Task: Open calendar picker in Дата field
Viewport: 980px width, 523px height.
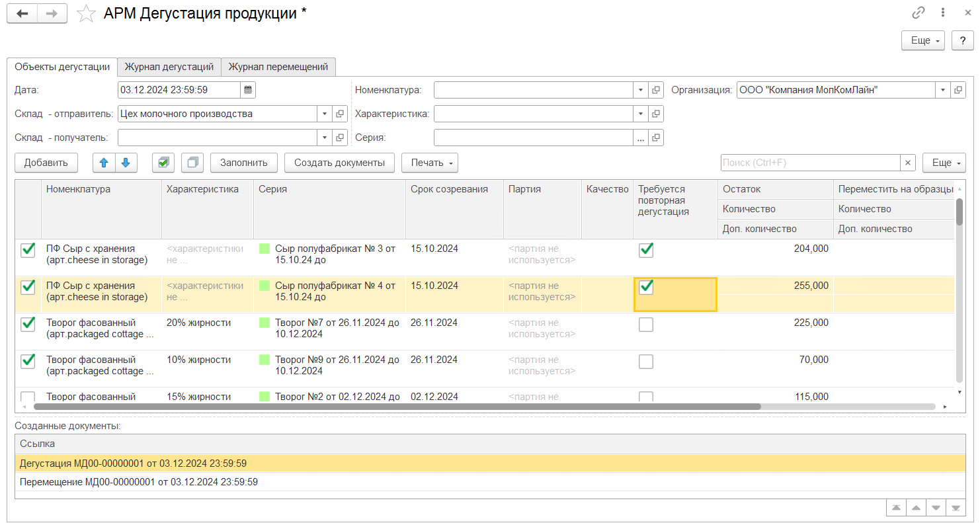Action: [248, 90]
